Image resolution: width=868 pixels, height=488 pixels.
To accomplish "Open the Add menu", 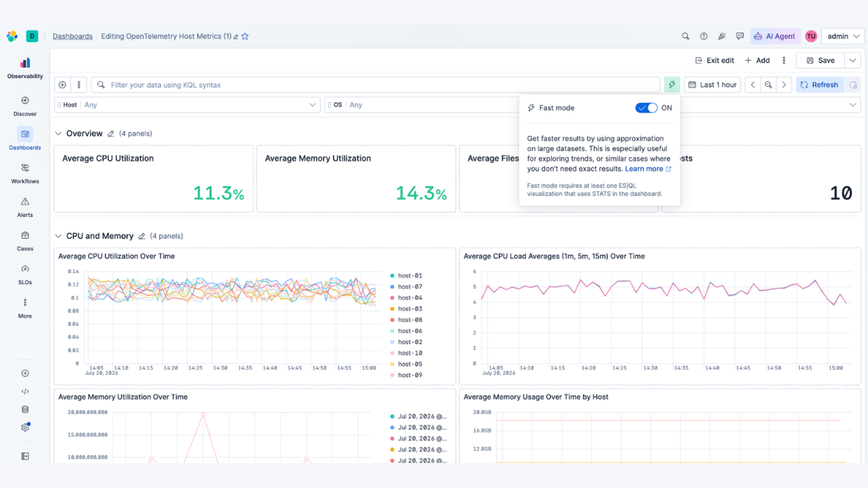I will 757,60.
